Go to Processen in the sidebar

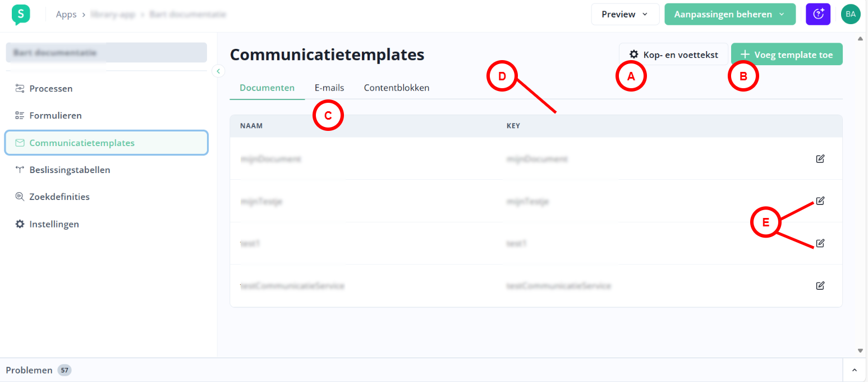click(50, 88)
